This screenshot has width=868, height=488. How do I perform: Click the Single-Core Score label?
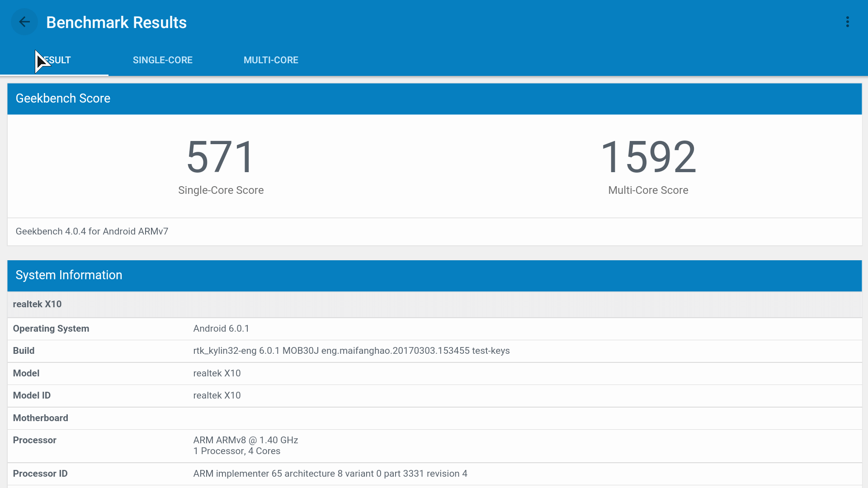221,190
